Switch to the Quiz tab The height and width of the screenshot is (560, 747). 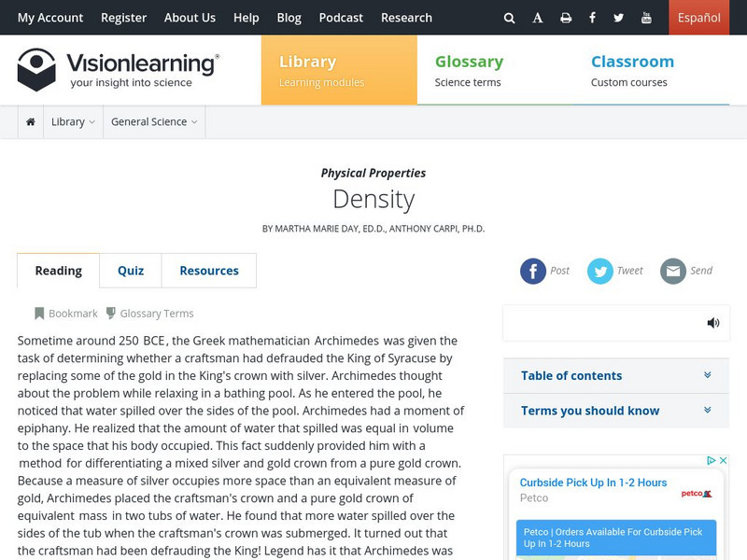click(131, 271)
